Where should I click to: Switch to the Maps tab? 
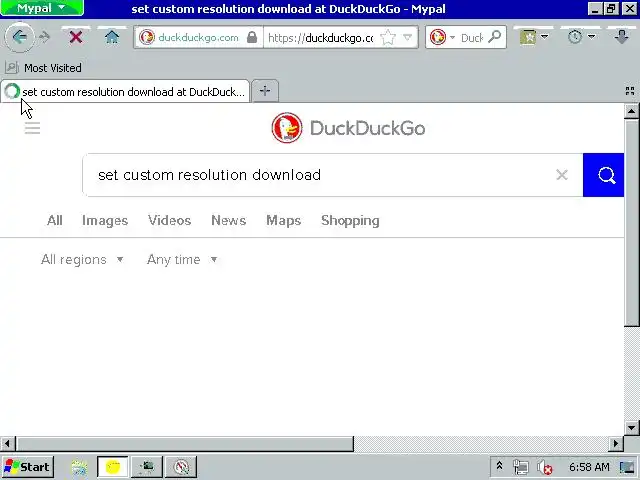[284, 220]
